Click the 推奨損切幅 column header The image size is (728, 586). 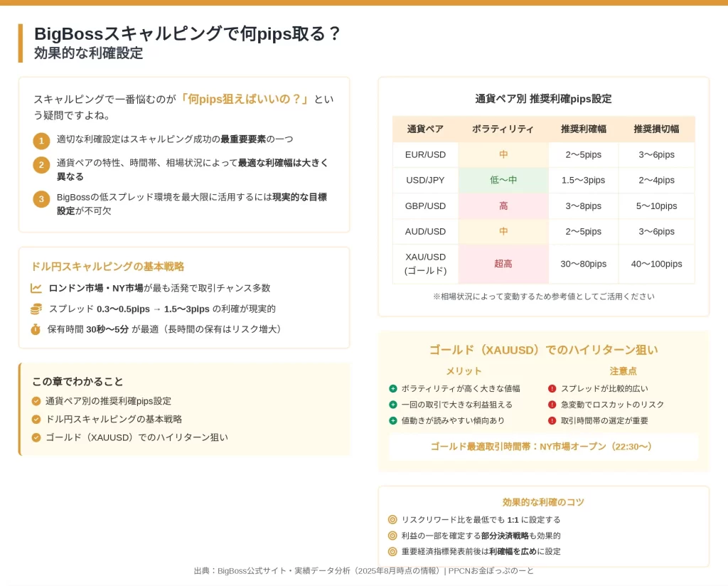[656, 129]
